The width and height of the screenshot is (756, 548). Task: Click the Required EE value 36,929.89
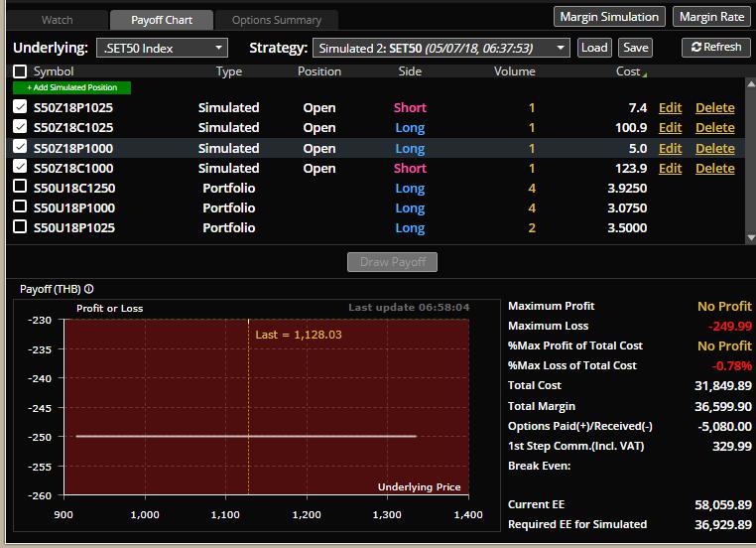722,524
